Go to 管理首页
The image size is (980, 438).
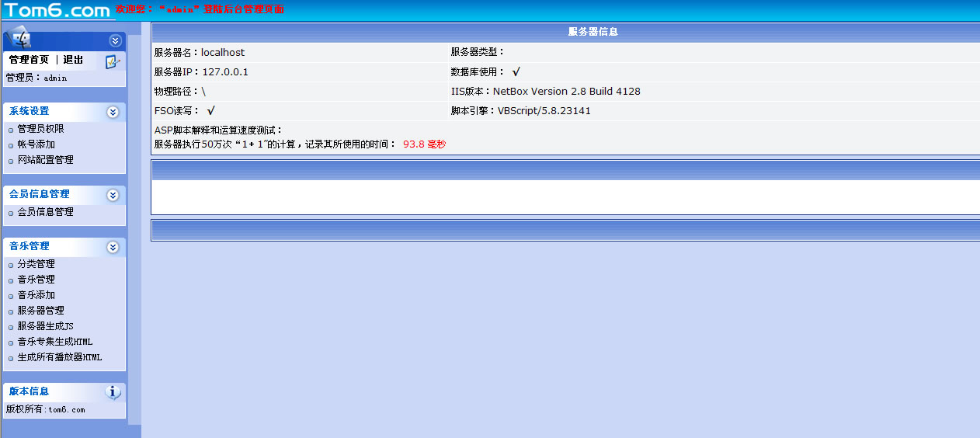29,60
